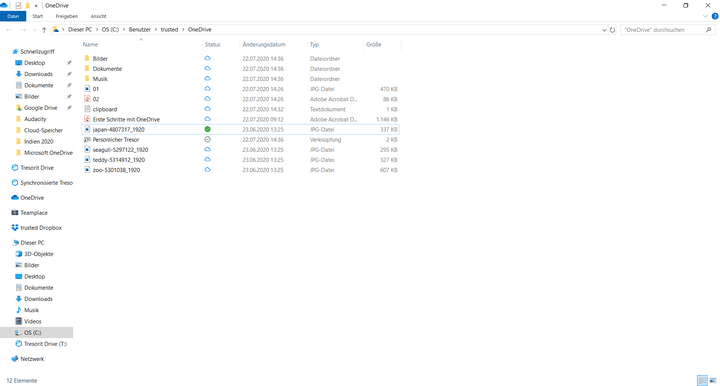
Task: Open the Cloud-Speicher folder in sidebar
Action: 43,130
